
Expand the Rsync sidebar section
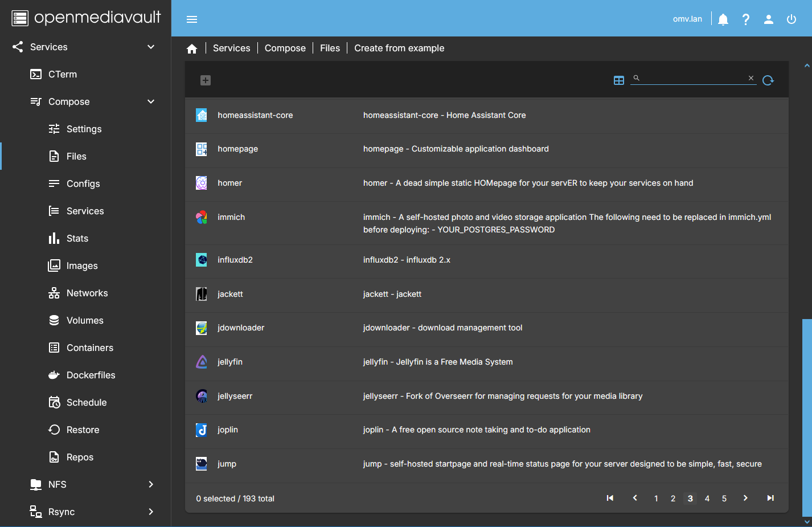pyautogui.click(x=151, y=512)
